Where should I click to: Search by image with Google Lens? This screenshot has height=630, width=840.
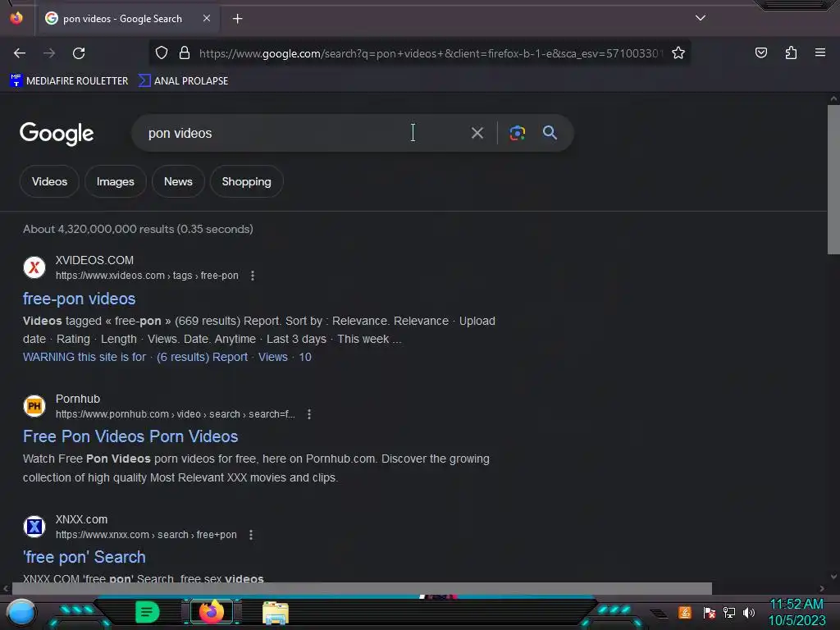click(x=517, y=133)
